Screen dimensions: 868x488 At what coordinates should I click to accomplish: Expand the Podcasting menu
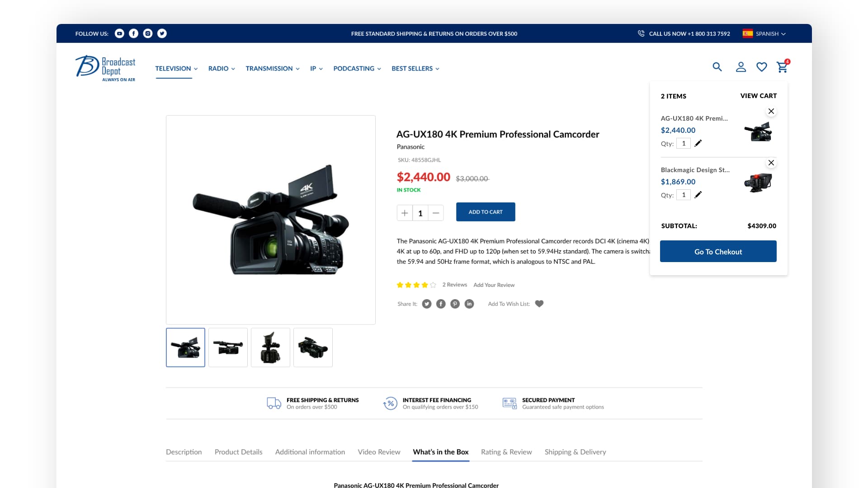pos(357,69)
